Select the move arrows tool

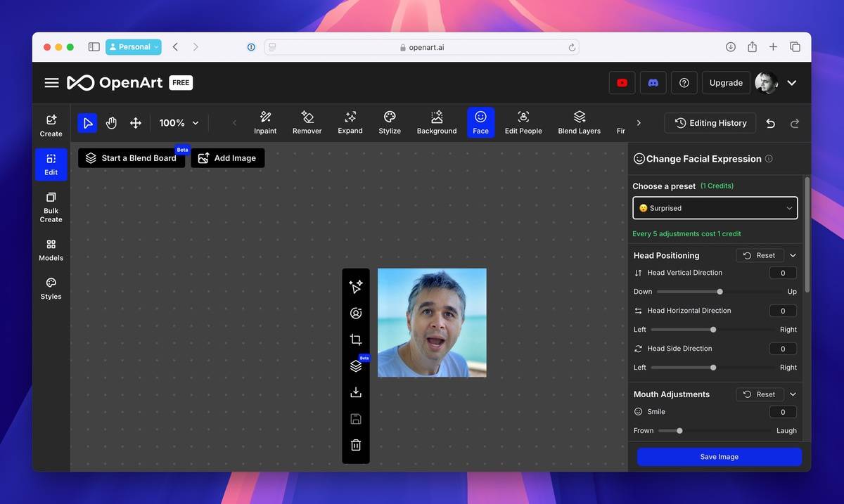(x=136, y=123)
